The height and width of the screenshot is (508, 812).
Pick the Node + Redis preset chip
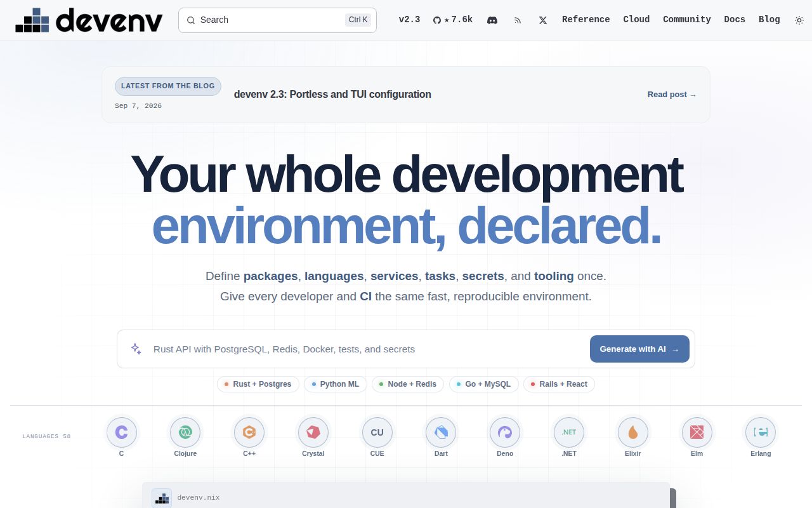408,384
